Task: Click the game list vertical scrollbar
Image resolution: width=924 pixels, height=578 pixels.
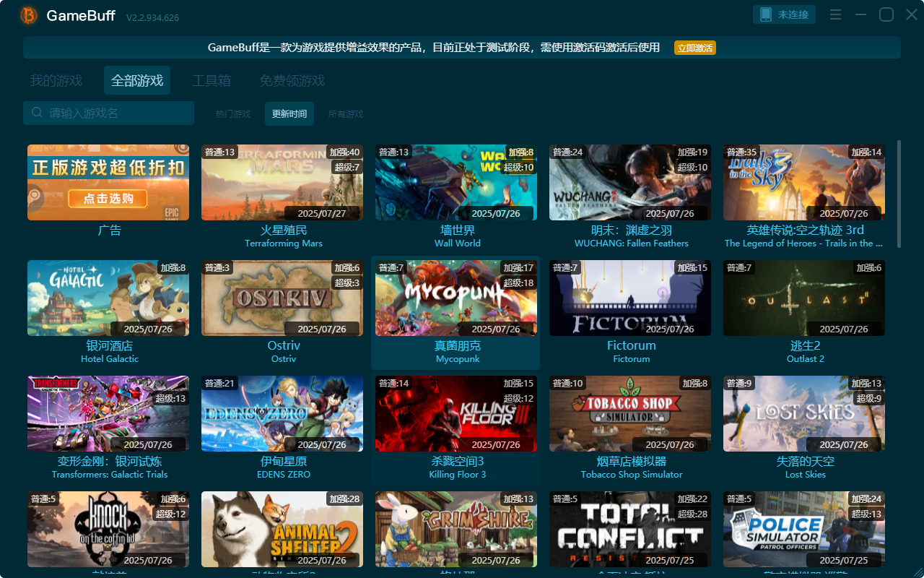Action: 899,194
